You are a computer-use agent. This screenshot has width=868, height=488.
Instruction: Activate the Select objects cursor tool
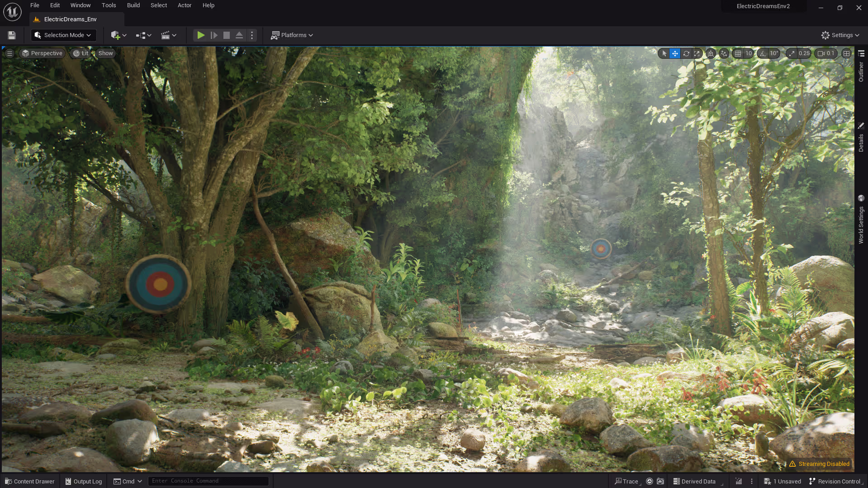pyautogui.click(x=664, y=53)
